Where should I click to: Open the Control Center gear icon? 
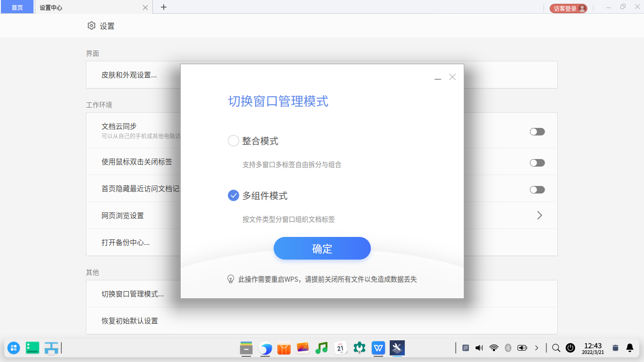pos(359,348)
